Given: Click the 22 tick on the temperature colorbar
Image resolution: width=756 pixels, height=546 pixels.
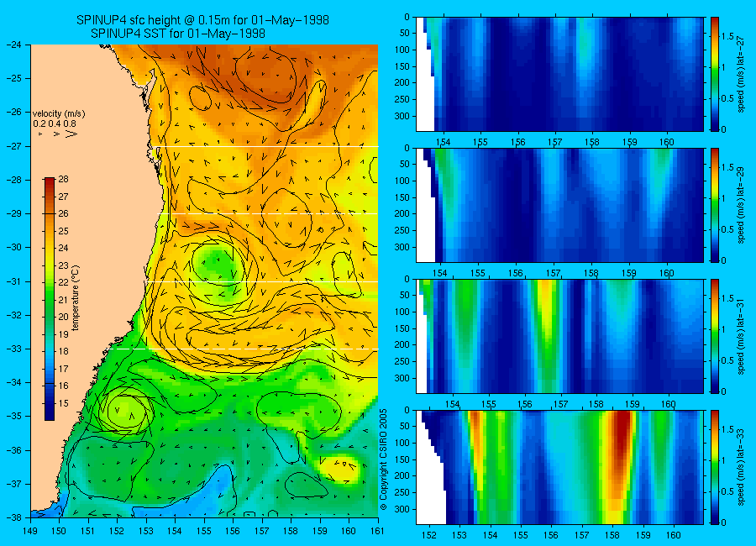Looking at the screenshot, I should [64, 282].
